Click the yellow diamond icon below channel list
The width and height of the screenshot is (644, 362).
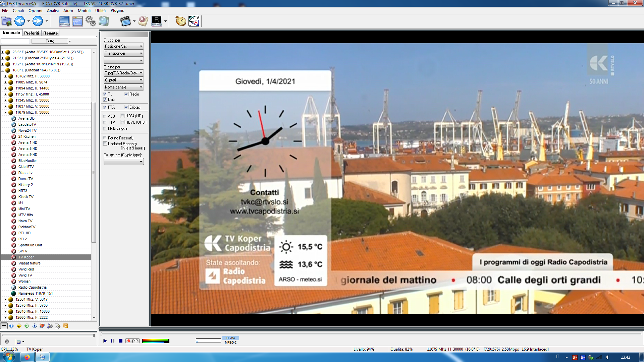tap(19, 326)
